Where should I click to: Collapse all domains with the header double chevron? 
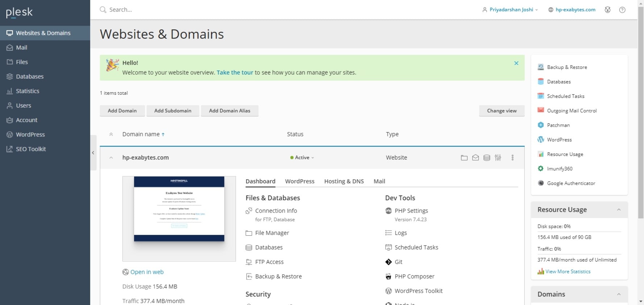click(x=111, y=134)
